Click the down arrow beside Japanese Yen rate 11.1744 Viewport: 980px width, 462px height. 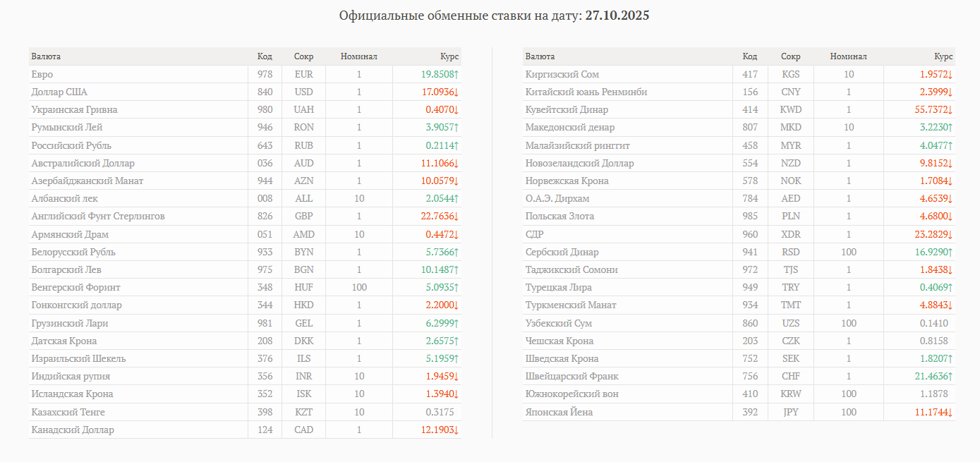pos(950,412)
